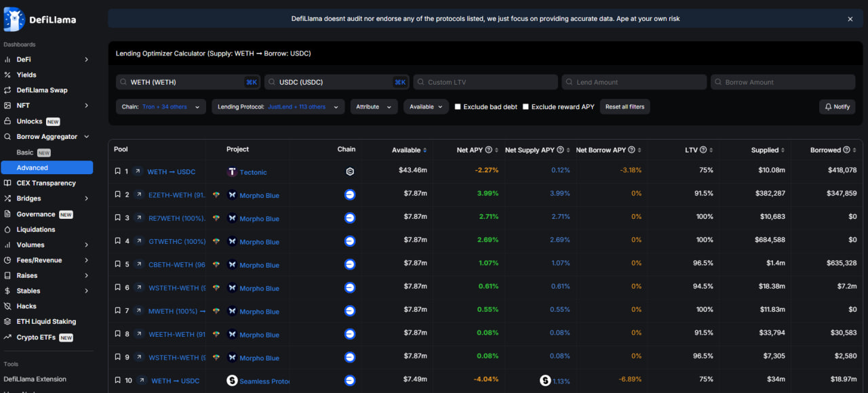Screen dimensions: 868x393
Task: Click the DefiLlama logo icon
Action: tap(14, 19)
